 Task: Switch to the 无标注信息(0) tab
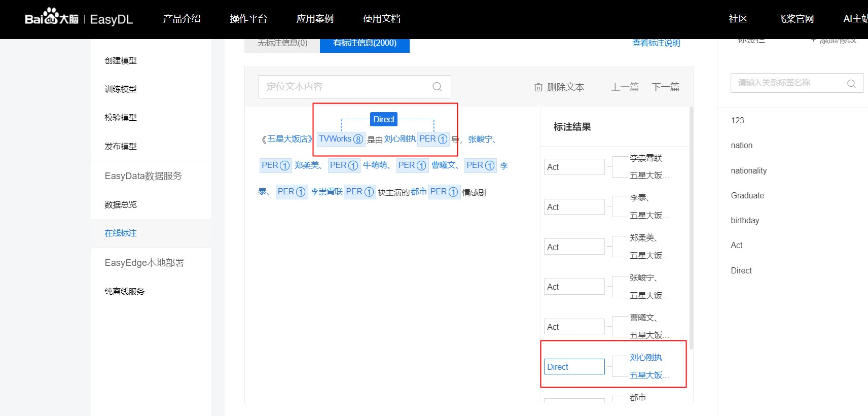(282, 44)
